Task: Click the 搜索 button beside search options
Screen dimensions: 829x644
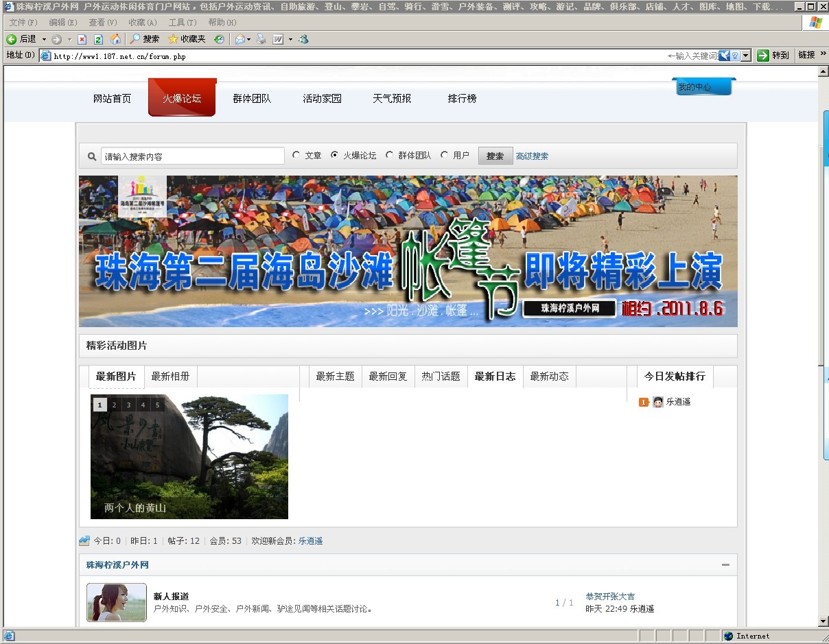Action: click(495, 156)
